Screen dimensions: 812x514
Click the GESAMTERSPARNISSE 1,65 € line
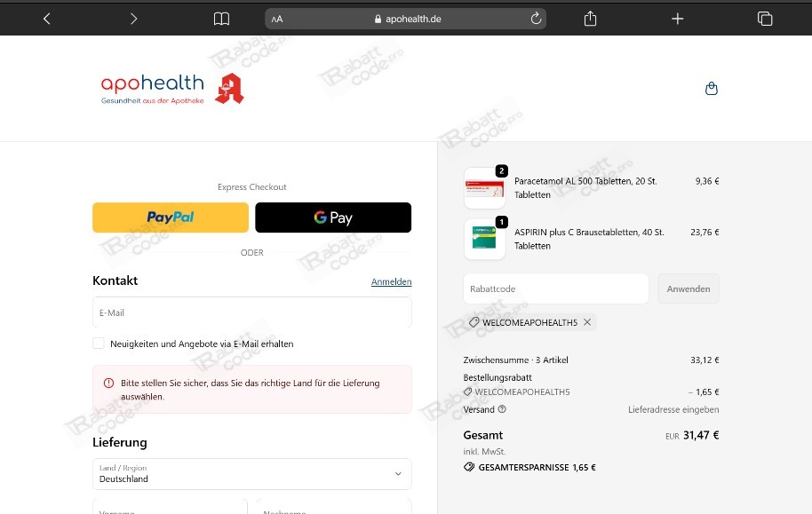[x=529, y=467]
